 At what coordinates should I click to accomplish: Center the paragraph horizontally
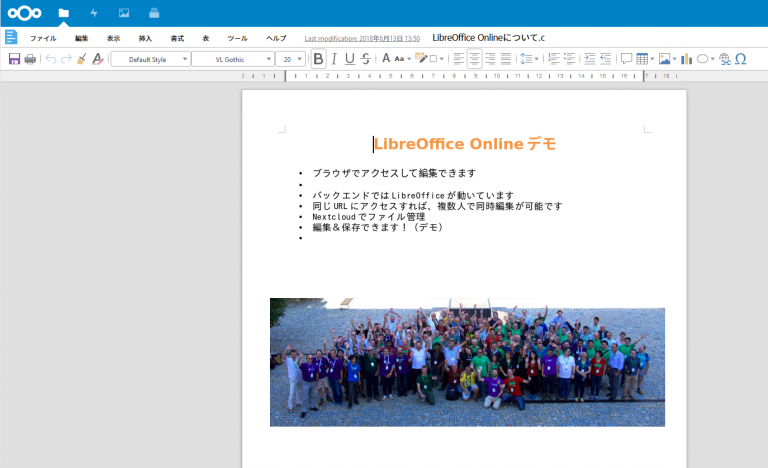click(x=474, y=59)
